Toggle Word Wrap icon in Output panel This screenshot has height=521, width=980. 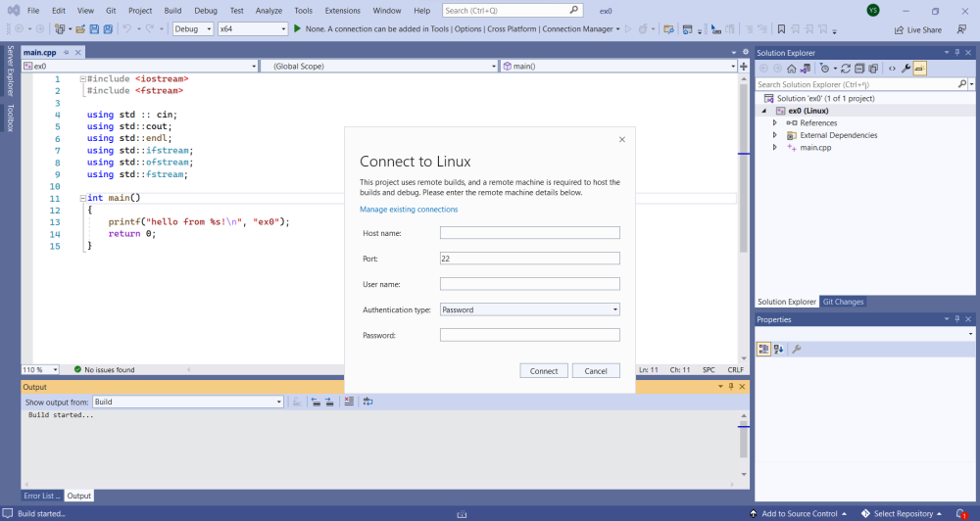368,402
